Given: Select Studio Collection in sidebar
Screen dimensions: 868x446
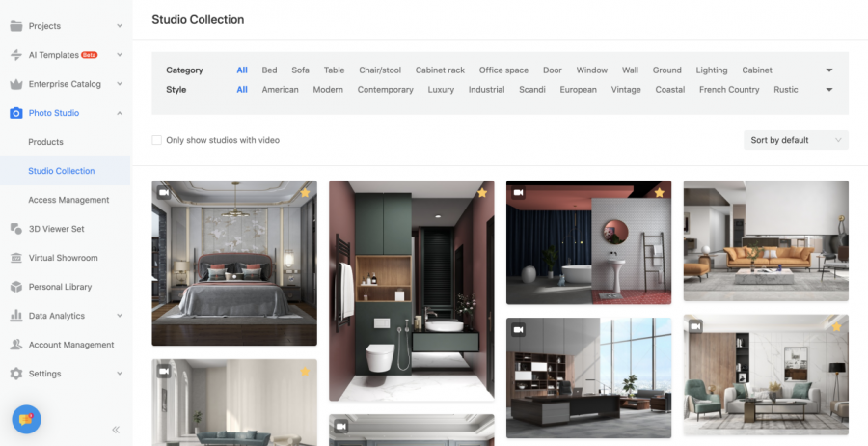Looking at the screenshot, I should coord(62,171).
